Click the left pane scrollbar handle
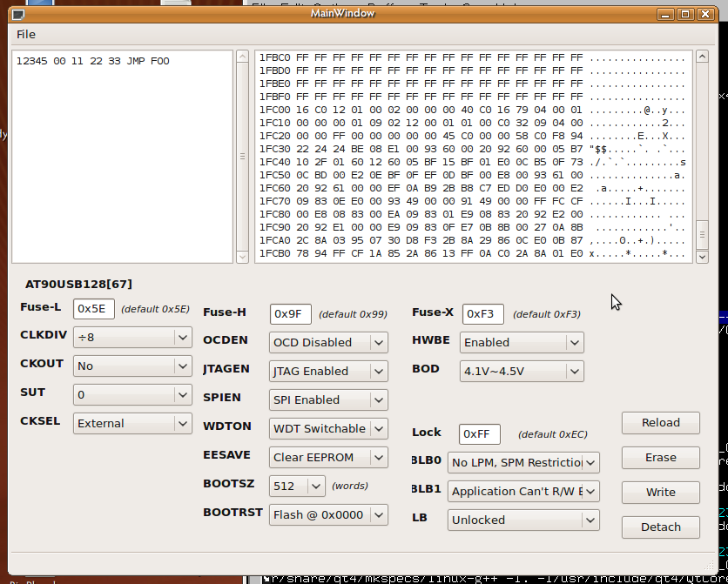 point(242,157)
